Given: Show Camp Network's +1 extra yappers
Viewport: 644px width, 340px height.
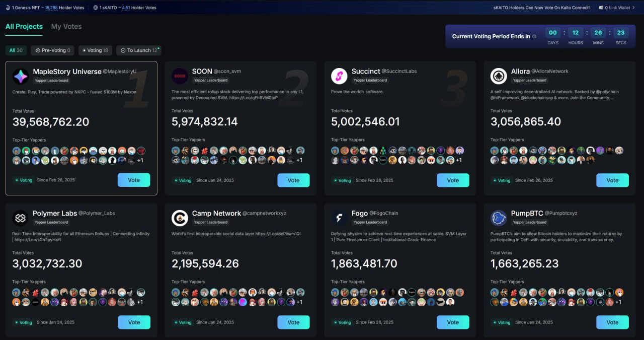Looking at the screenshot, I should tap(299, 302).
